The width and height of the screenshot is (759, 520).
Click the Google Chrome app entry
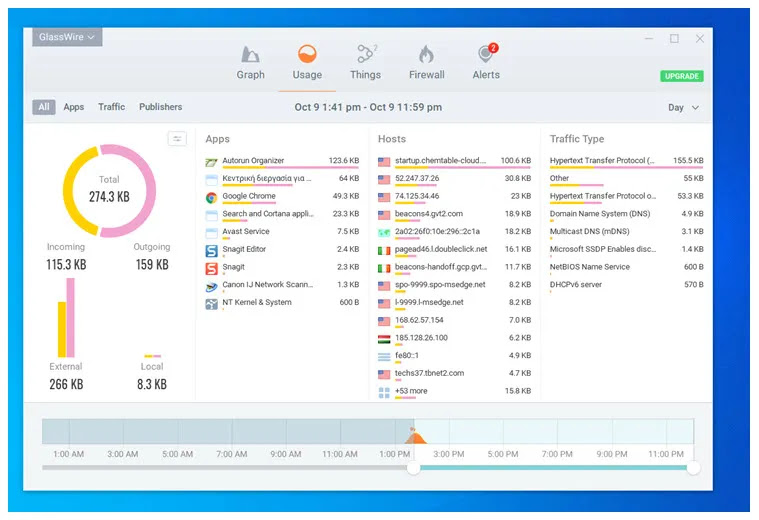point(282,198)
